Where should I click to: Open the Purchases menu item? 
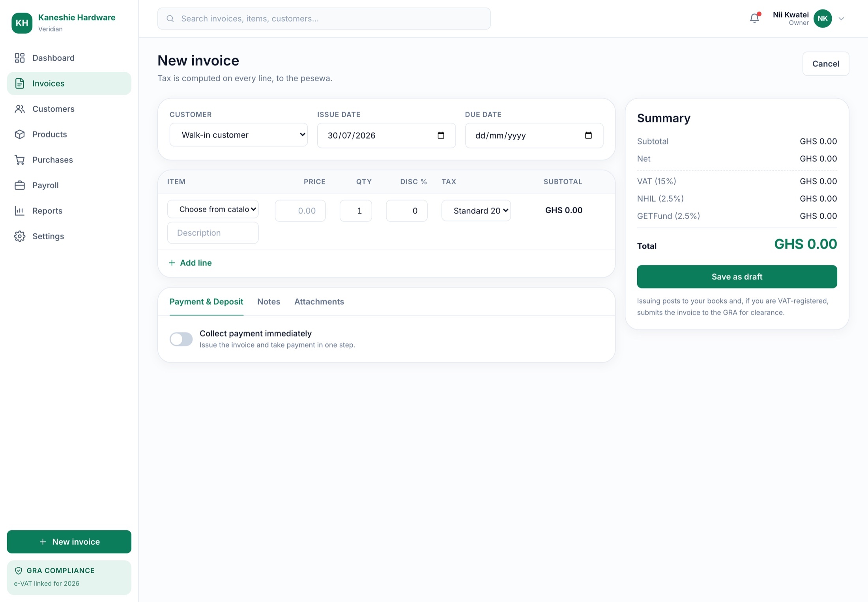69,160
